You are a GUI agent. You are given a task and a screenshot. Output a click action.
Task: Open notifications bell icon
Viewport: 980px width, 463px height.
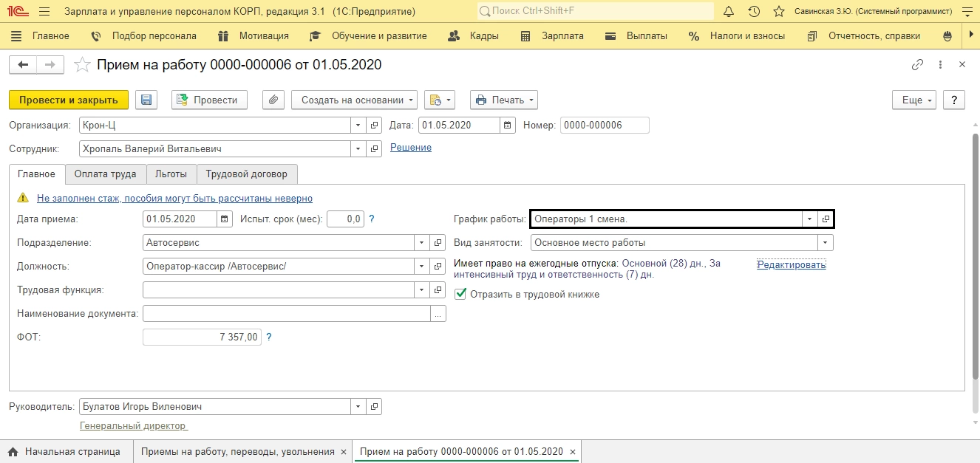[729, 12]
